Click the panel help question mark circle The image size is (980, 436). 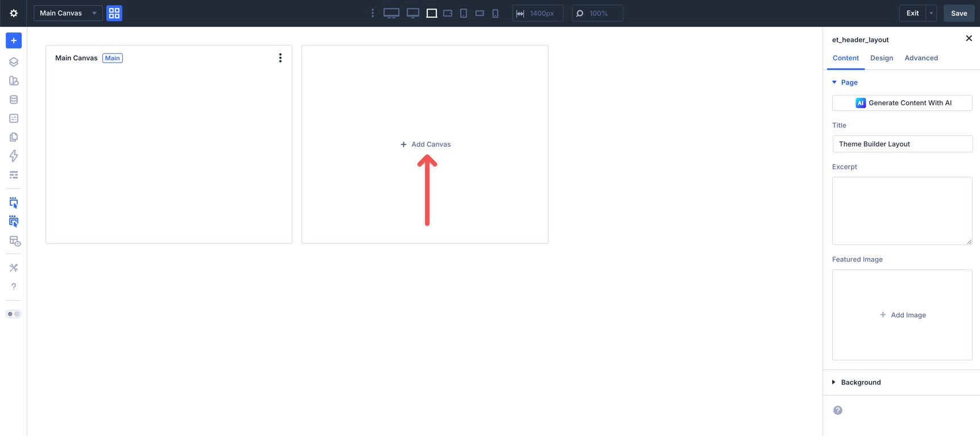[x=838, y=410]
